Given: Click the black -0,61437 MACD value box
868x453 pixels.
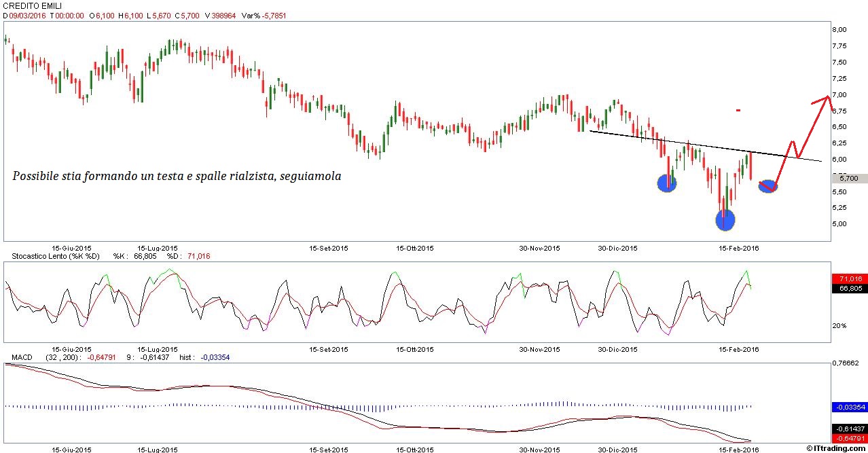Looking at the screenshot, I should click(x=849, y=429).
